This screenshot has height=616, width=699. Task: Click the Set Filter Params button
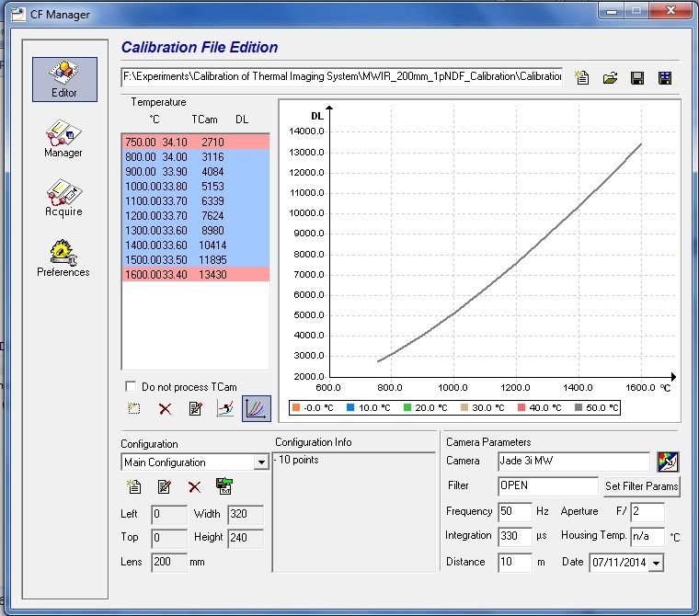(x=641, y=486)
